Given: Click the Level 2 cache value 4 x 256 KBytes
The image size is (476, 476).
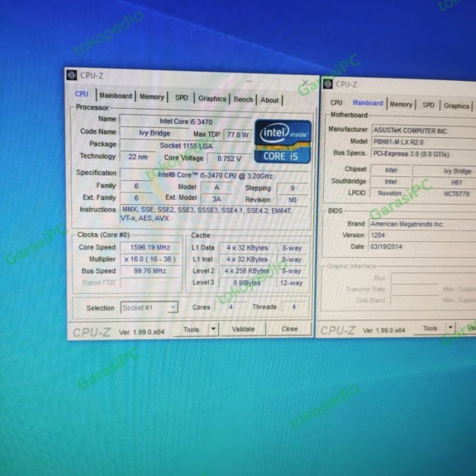Looking at the screenshot, I should 247,271.
